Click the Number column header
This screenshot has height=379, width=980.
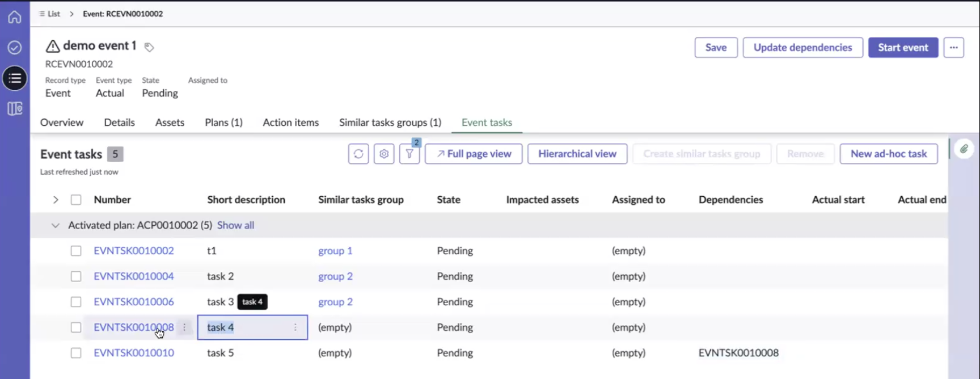tap(112, 200)
